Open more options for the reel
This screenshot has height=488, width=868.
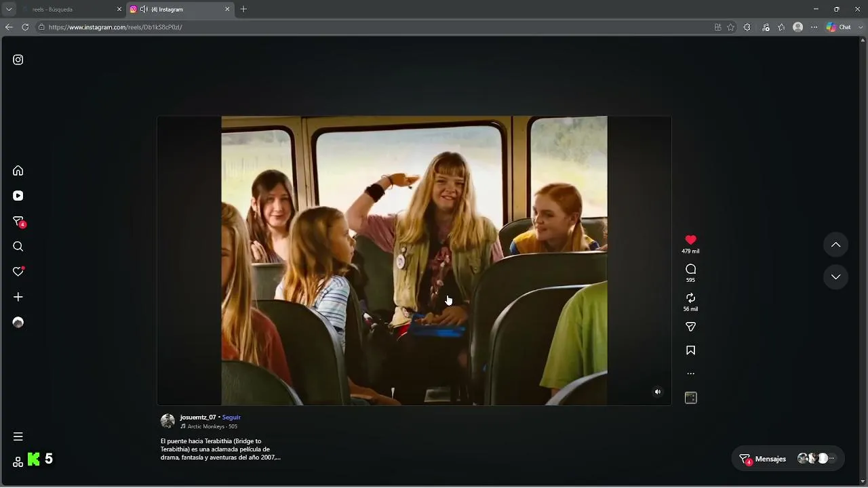pyautogui.click(x=690, y=373)
